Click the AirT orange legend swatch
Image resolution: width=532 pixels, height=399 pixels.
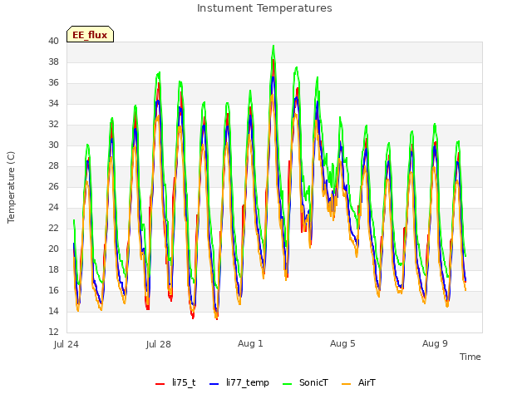tap(346, 384)
